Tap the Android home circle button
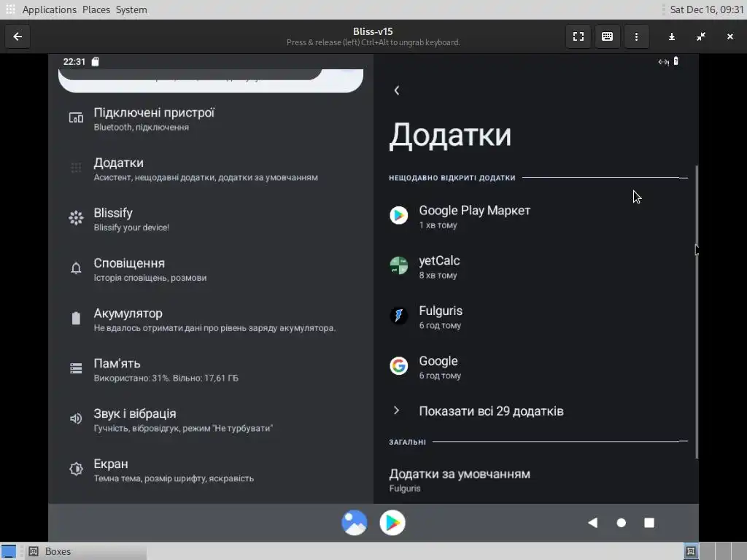The height and width of the screenshot is (560, 747). pos(621,522)
